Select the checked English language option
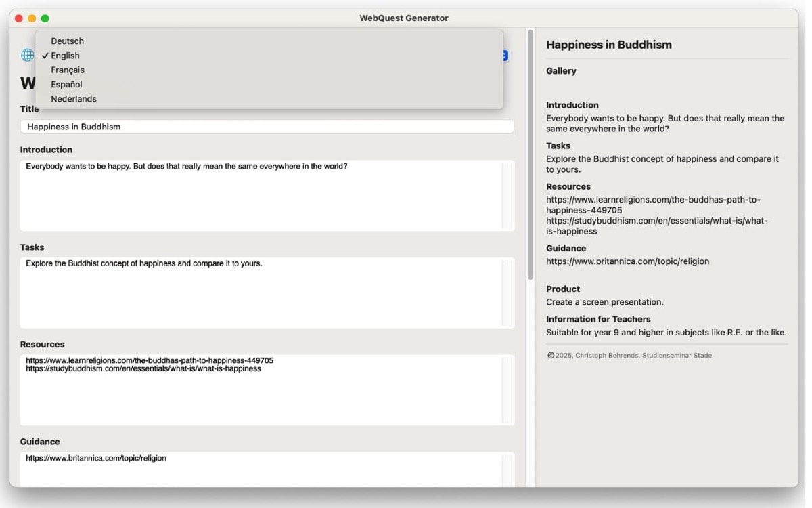 (269, 56)
